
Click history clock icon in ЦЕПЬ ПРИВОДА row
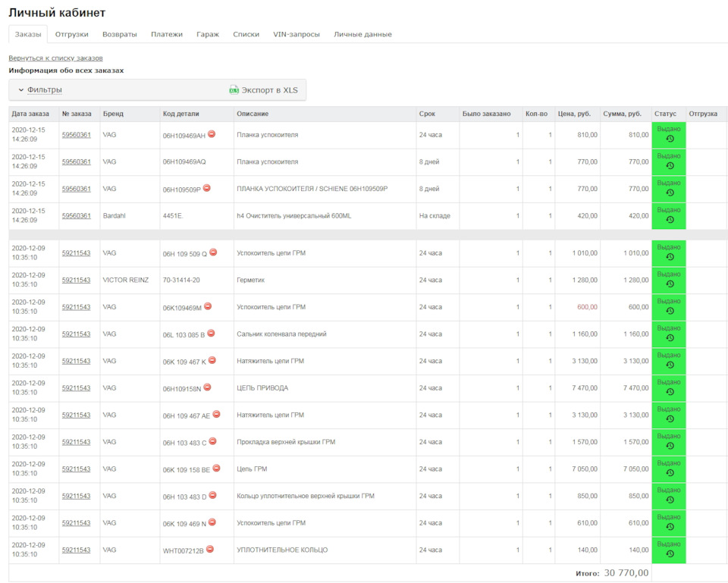pos(670,392)
